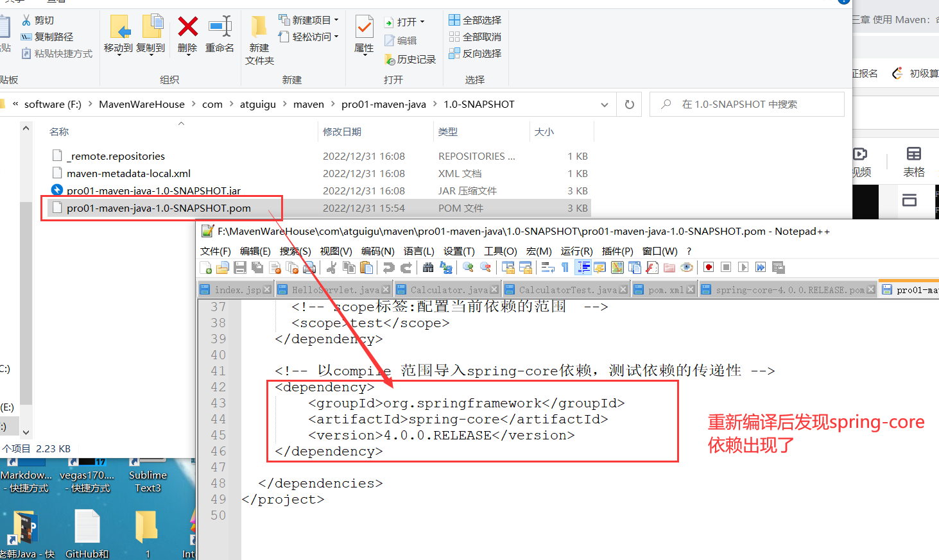Expand the 移动到 dropdown button
The height and width of the screenshot is (560, 939).
(x=119, y=56)
